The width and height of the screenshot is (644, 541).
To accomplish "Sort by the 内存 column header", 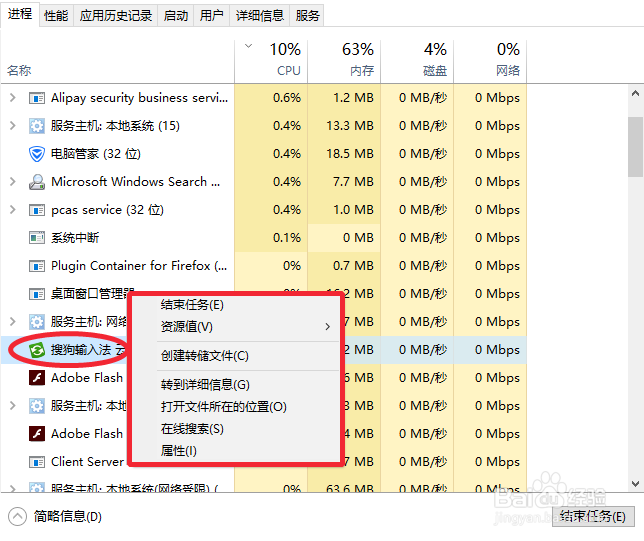I will click(344, 62).
